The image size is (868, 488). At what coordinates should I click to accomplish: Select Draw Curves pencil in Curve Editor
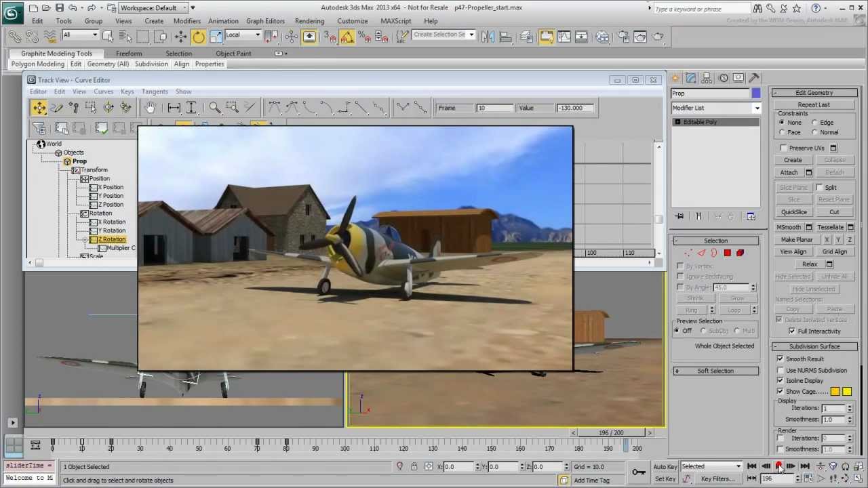[56, 108]
